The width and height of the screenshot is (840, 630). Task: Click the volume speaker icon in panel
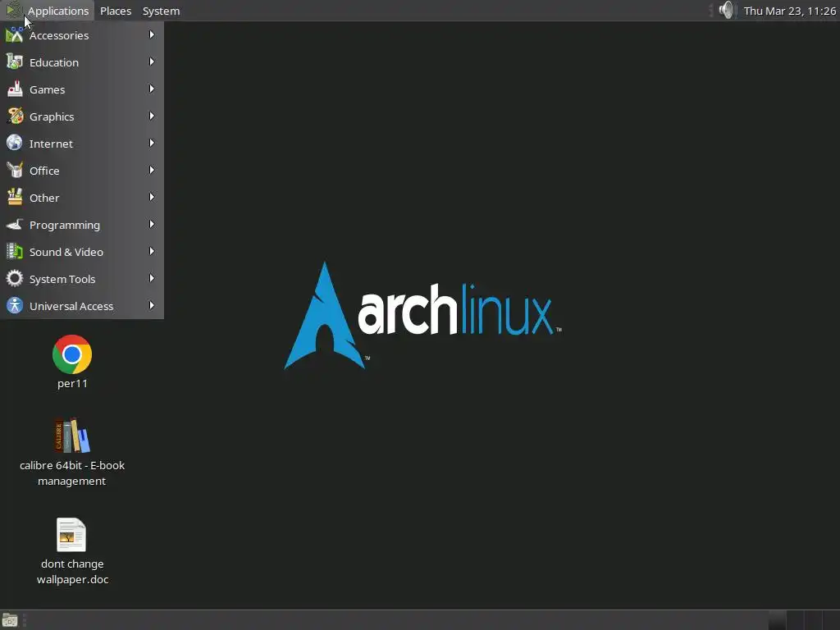[727, 10]
